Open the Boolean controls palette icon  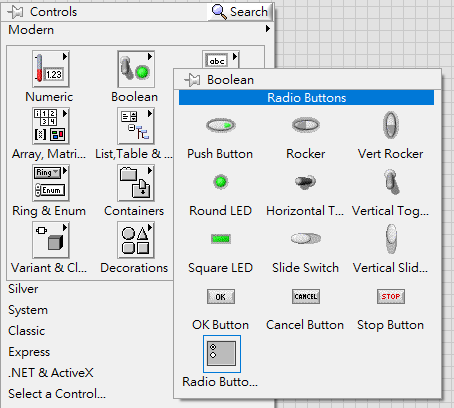point(136,69)
